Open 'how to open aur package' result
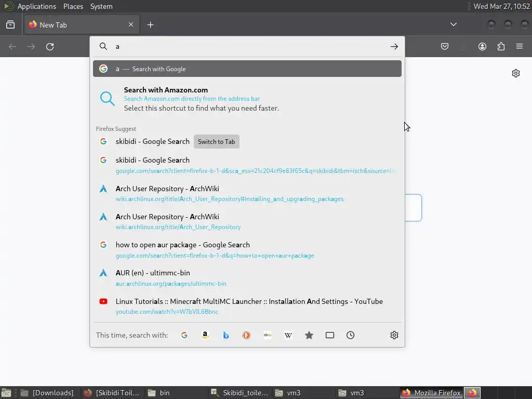This screenshot has height=399, width=532. [x=247, y=250]
